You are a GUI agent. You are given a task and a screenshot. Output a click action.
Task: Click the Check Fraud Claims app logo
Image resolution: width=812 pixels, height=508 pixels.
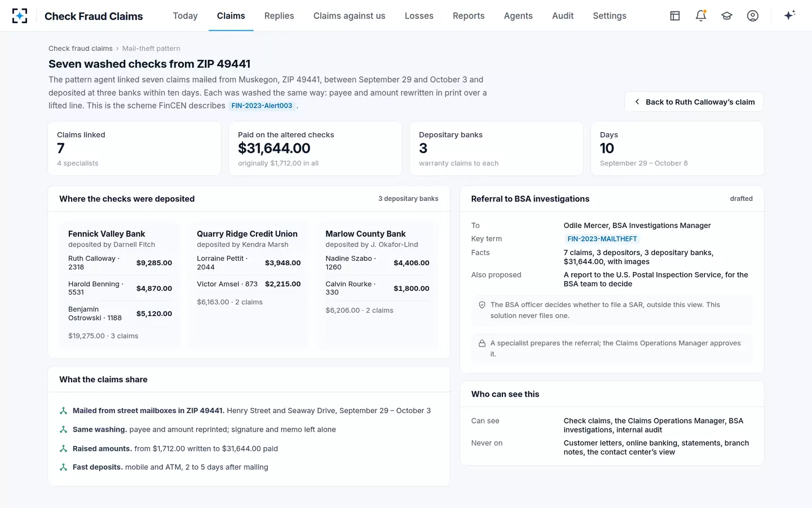(20, 16)
